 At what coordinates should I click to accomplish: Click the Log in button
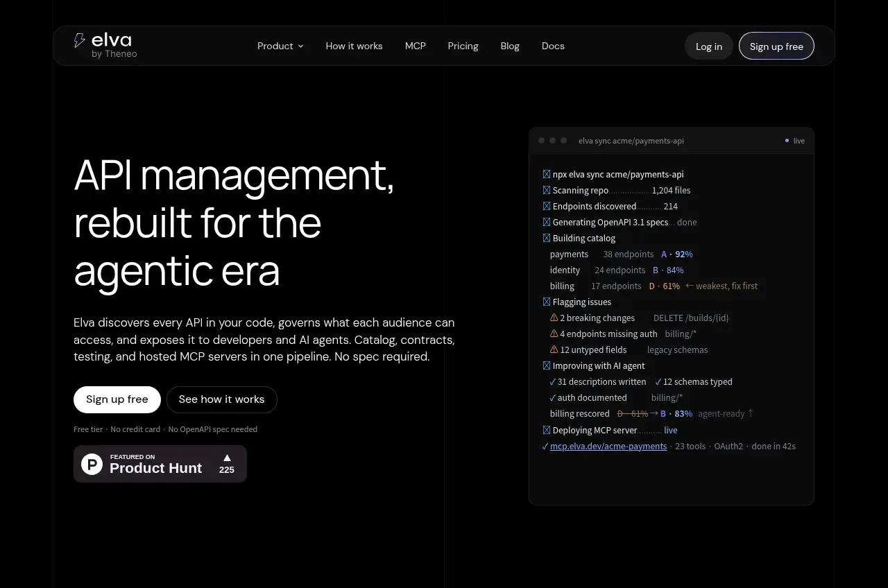tap(709, 46)
